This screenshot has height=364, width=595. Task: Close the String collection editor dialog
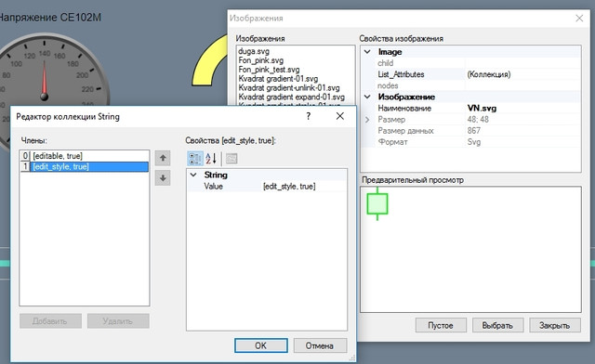click(x=340, y=116)
